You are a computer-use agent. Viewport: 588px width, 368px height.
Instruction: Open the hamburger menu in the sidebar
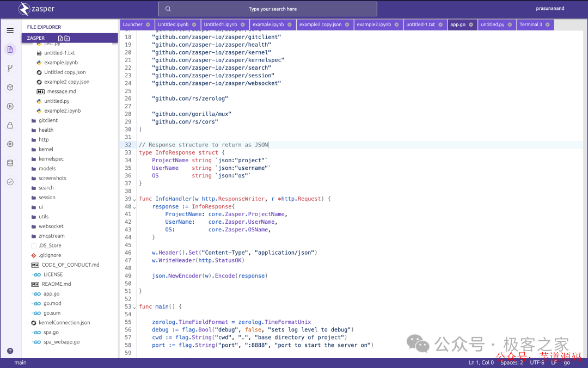(x=10, y=30)
